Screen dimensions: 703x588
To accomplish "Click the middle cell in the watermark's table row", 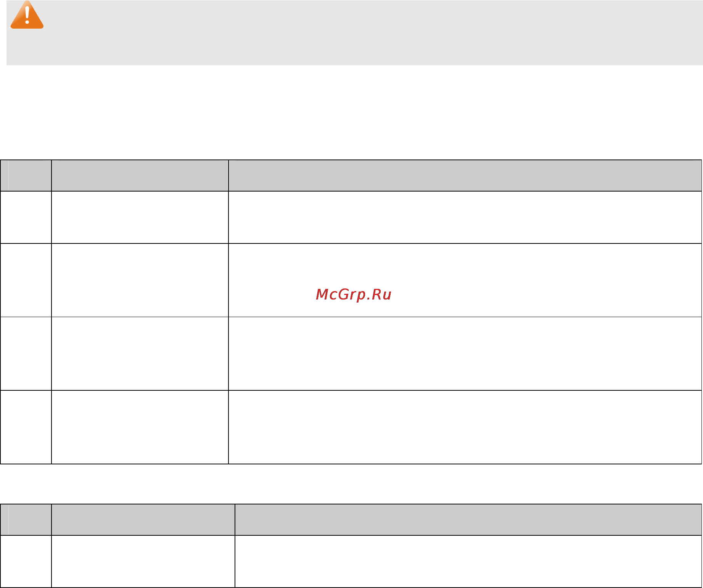I will click(140, 280).
